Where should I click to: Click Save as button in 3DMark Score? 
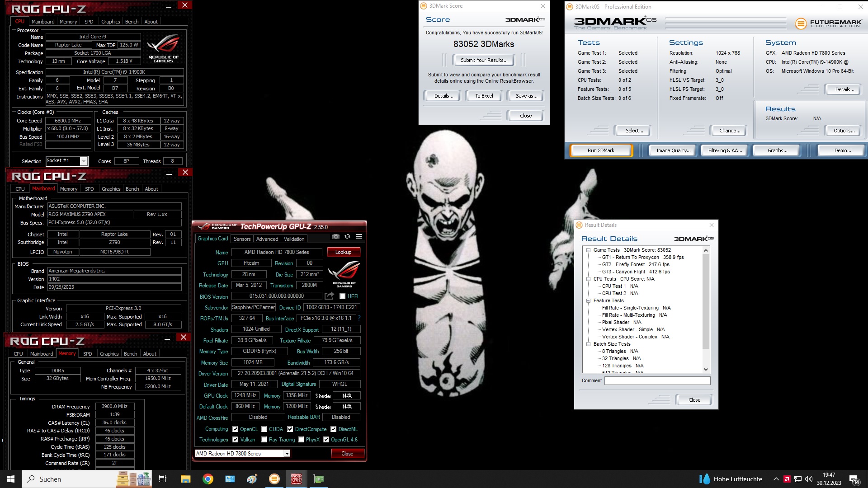point(526,96)
